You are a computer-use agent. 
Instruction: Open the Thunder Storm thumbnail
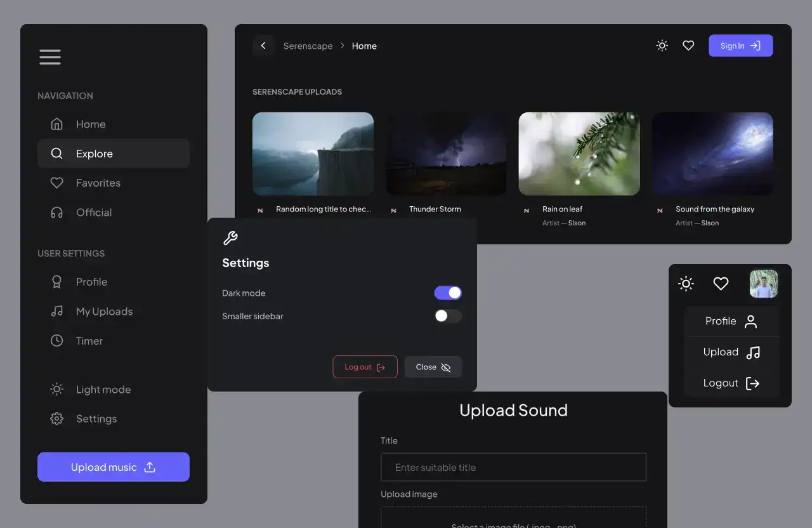[x=446, y=154]
